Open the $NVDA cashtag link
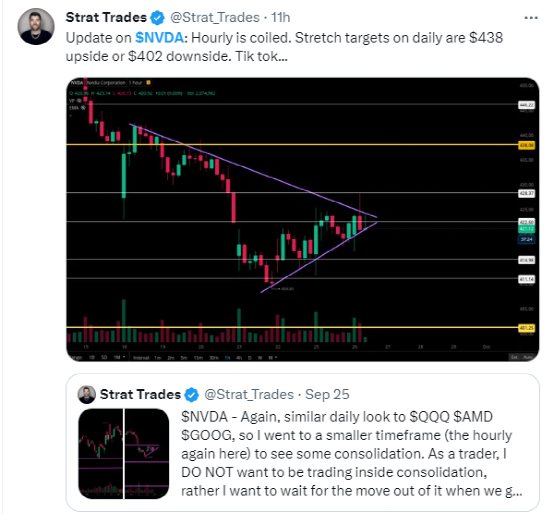 159,38
